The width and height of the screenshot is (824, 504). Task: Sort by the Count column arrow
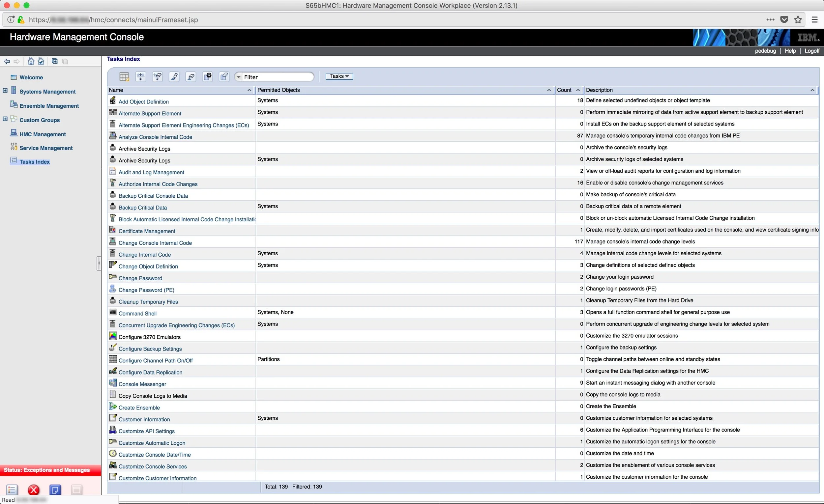point(578,90)
